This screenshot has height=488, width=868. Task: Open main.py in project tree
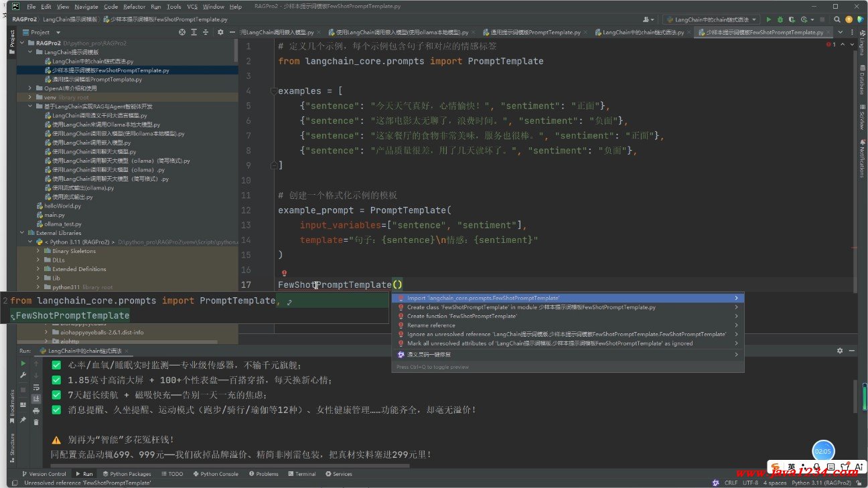54,215
